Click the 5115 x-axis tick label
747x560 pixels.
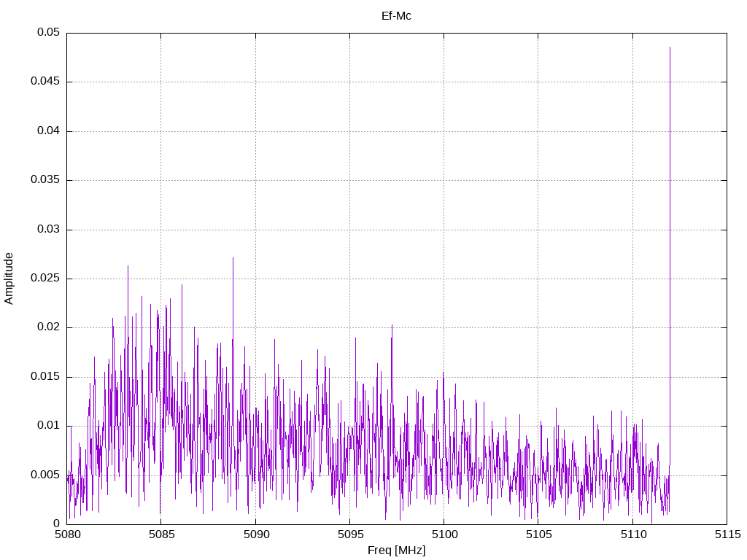tap(726, 534)
